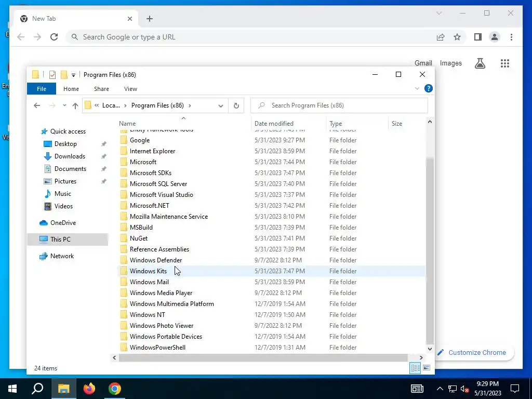Show hidden tray icons

[x=440, y=389]
